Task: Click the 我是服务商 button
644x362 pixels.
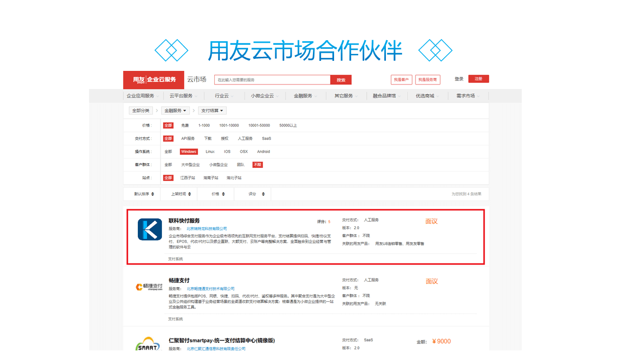Action: point(428,79)
